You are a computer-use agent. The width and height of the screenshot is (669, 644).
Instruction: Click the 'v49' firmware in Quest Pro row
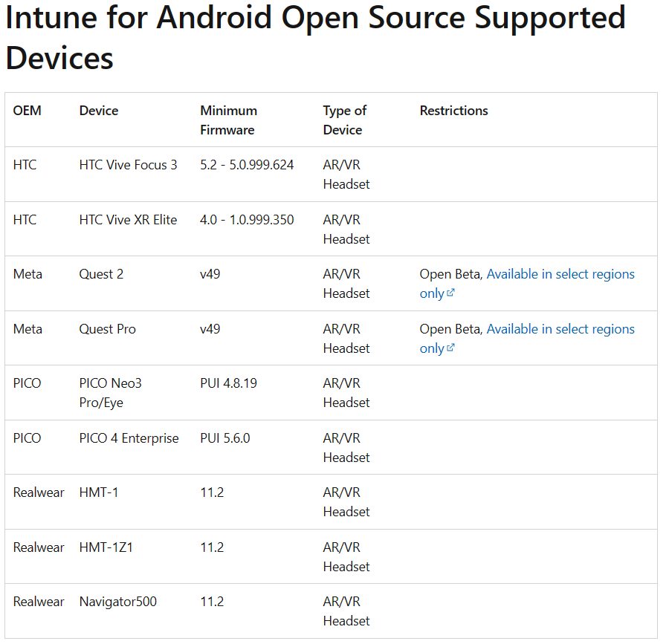click(x=210, y=329)
